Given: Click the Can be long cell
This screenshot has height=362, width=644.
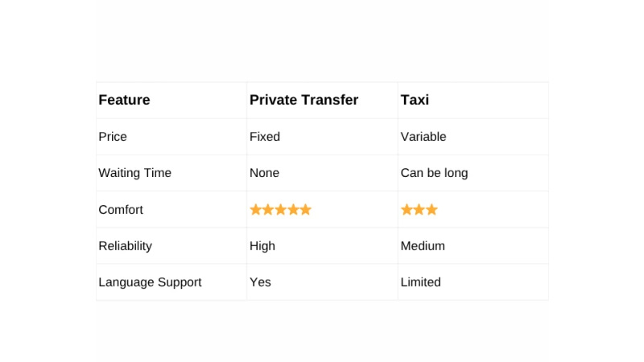Looking at the screenshot, I should tap(434, 173).
